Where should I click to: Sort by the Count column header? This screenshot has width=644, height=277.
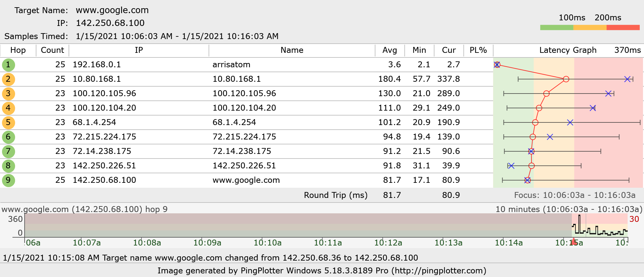pos(52,50)
